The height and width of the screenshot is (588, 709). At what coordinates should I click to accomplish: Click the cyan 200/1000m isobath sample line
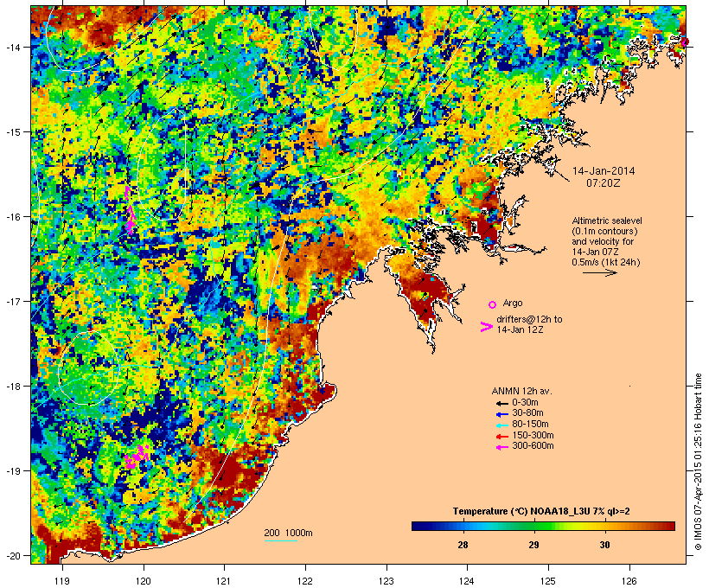(281, 540)
